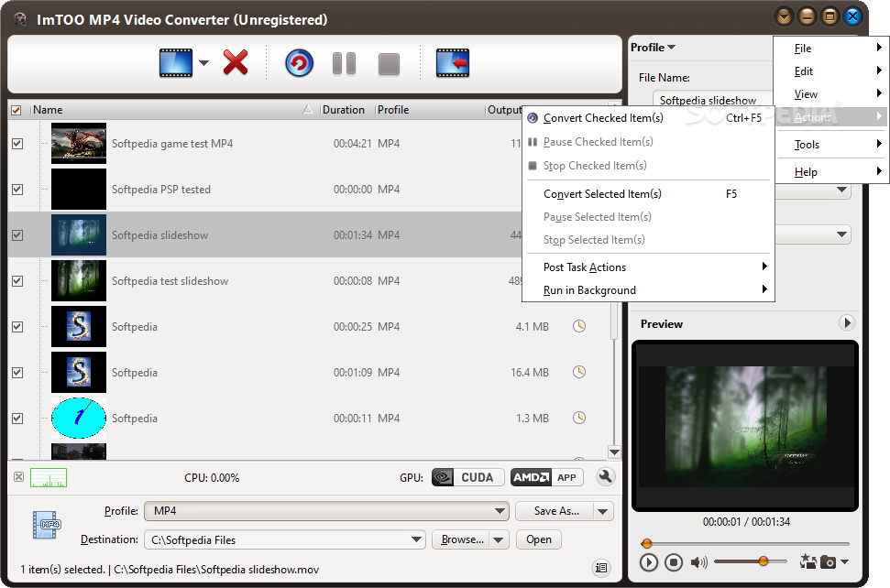This screenshot has height=588, width=890.
Task: Open the bottom Profile MP4 combo box
Action: click(x=326, y=511)
